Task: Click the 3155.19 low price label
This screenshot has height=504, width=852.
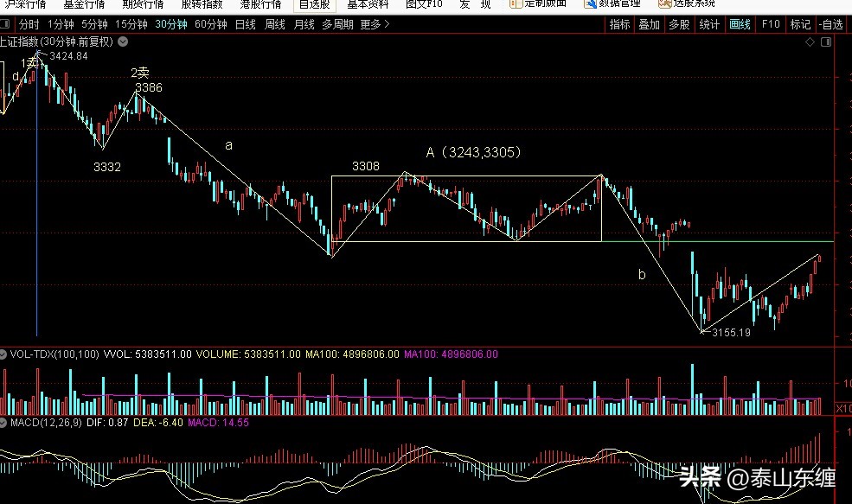Action: 732,332
